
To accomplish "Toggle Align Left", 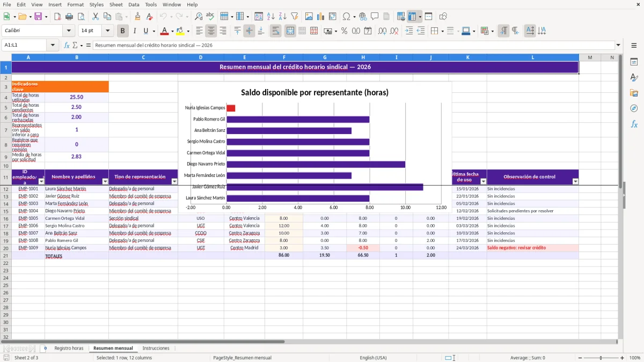I will click(200, 31).
